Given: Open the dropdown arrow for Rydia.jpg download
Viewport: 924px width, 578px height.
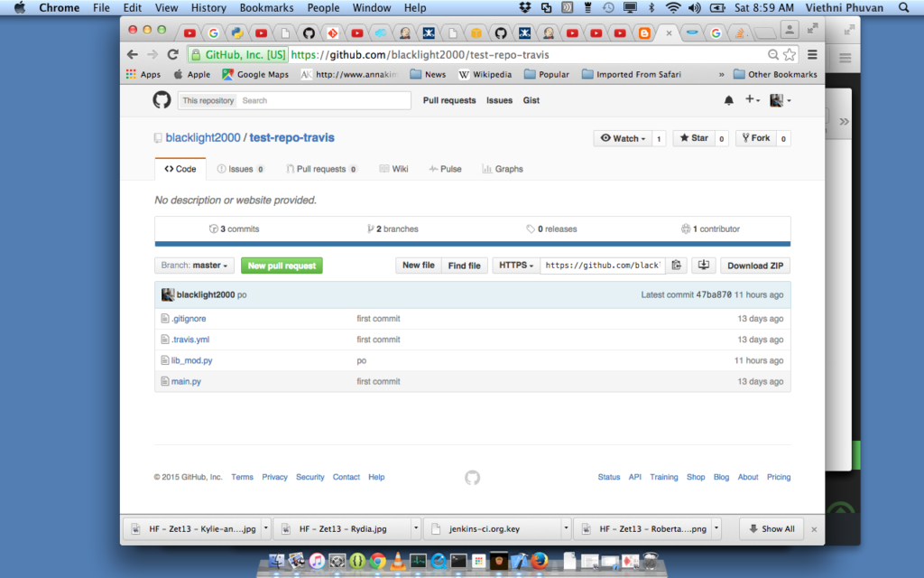Looking at the screenshot, I should [415, 528].
